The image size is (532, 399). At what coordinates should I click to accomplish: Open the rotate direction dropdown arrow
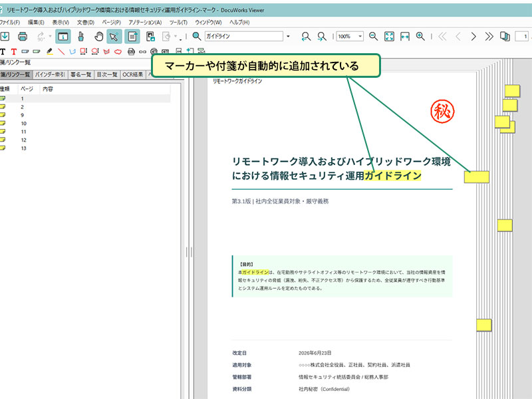click(x=51, y=37)
